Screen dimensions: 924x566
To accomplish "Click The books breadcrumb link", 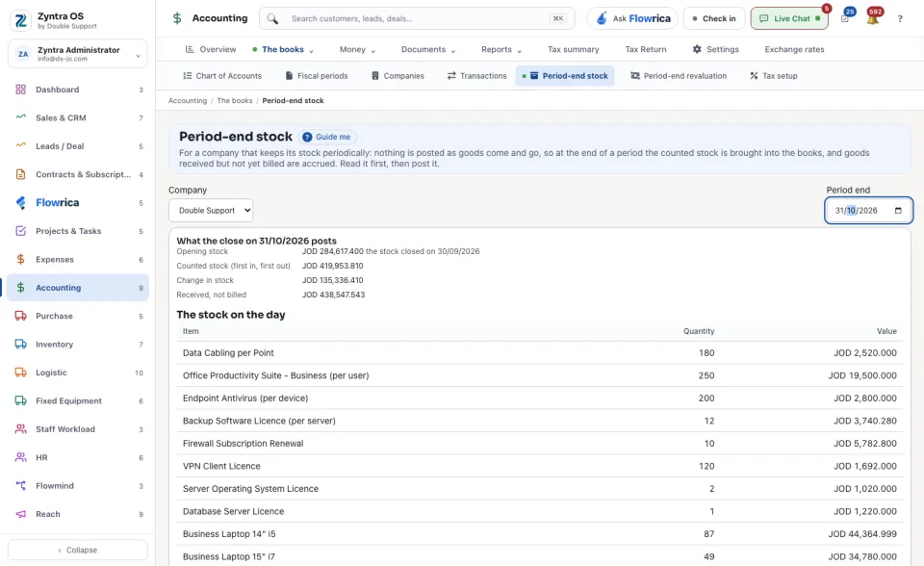I will (235, 101).
